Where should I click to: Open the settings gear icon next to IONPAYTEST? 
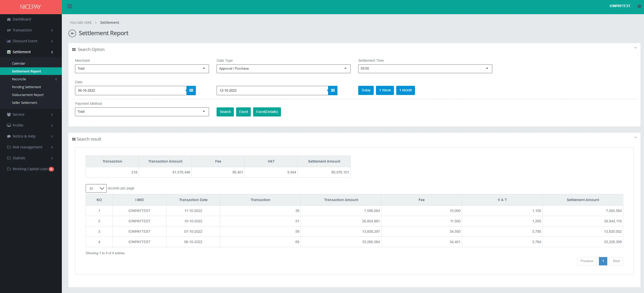(639, 6)
